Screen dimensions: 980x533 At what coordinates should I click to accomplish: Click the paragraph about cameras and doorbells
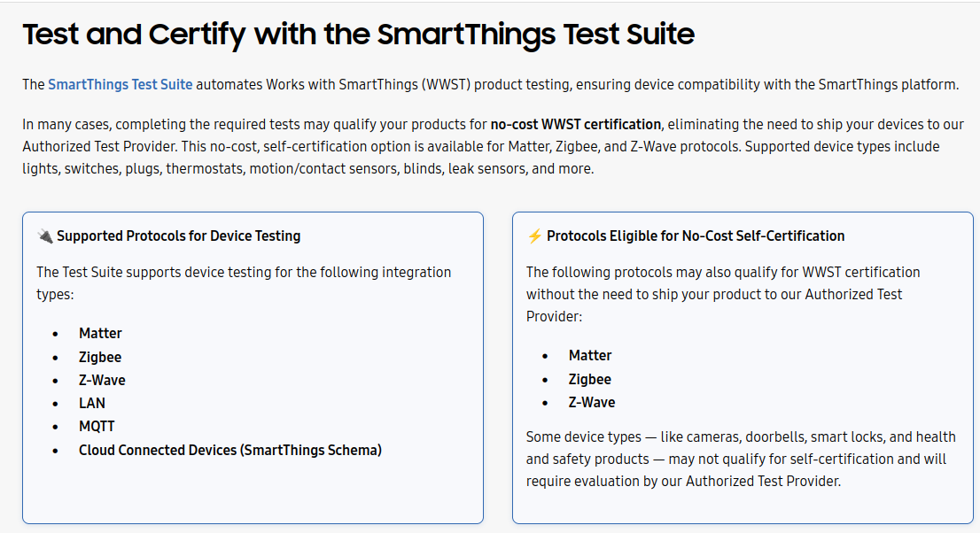(x=741, y=459)
